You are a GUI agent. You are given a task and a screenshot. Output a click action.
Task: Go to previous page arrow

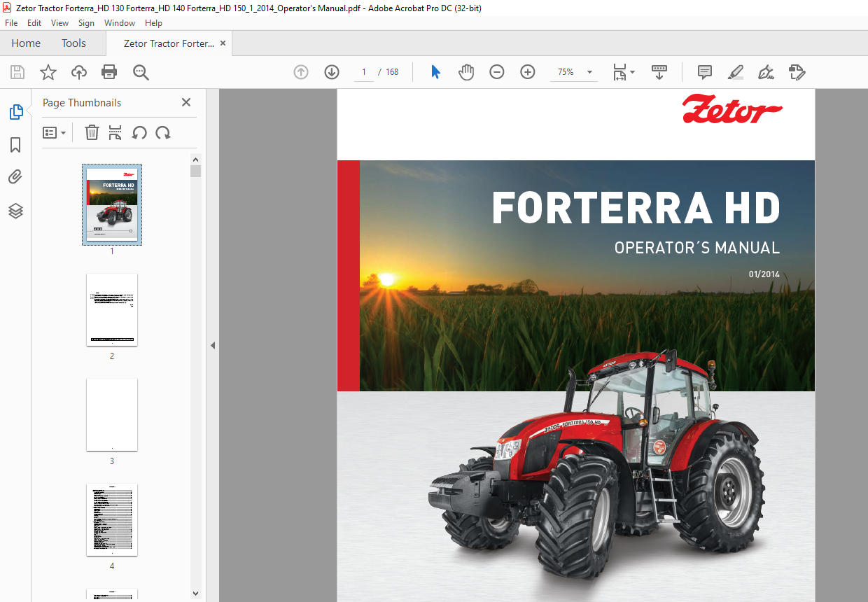[301, 72]
